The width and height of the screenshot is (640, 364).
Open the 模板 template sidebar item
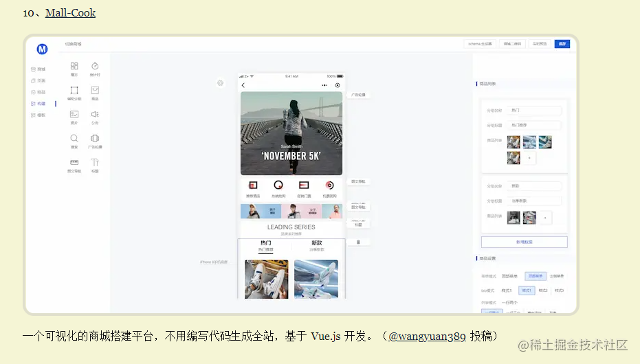(x=38, y=115)
